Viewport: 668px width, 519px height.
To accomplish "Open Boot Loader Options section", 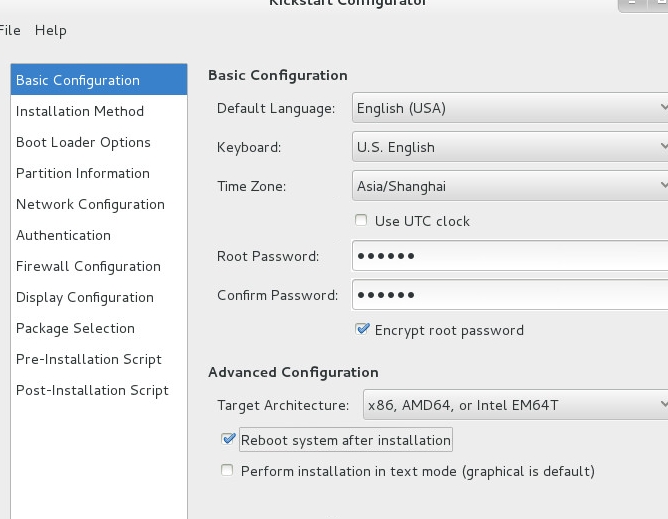I will point(99,142).
